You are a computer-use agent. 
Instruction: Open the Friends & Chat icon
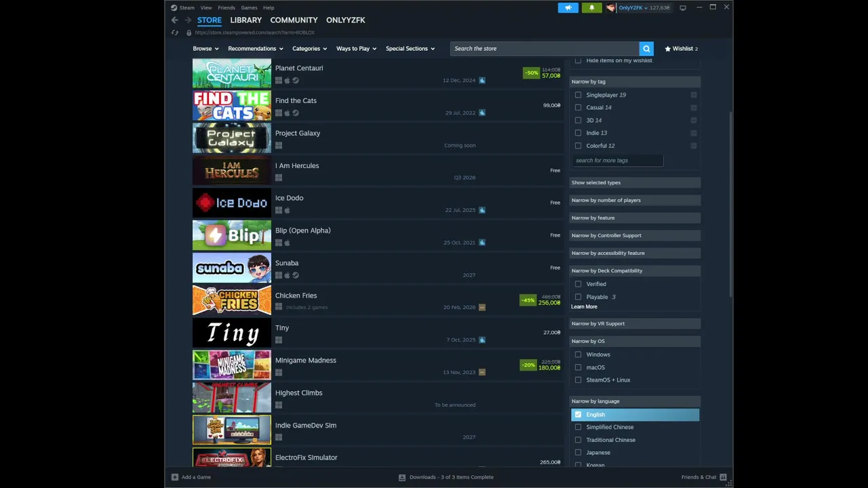point(724,477)
